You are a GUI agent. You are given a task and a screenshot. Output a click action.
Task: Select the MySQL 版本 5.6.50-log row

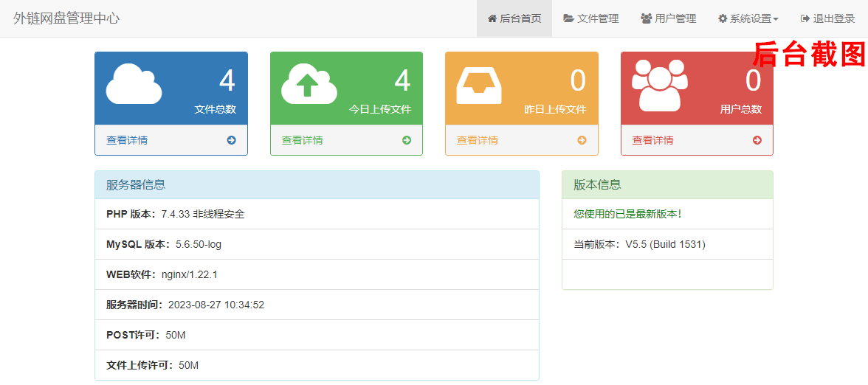tap(317, 244)
